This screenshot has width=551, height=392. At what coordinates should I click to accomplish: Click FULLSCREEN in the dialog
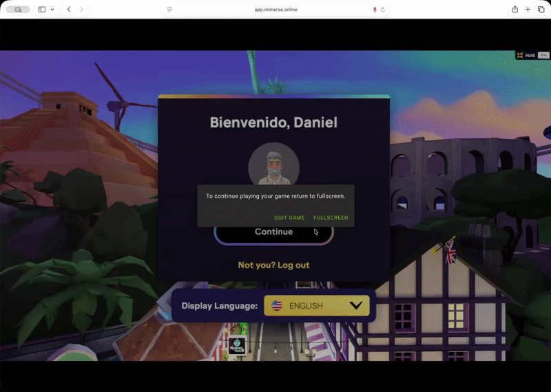pos(331,218)
